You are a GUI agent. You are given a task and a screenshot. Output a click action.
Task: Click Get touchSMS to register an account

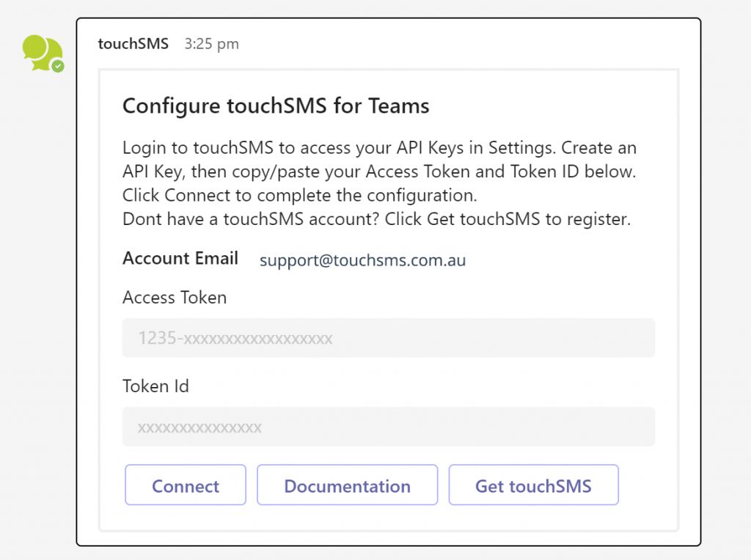[533, 485]
